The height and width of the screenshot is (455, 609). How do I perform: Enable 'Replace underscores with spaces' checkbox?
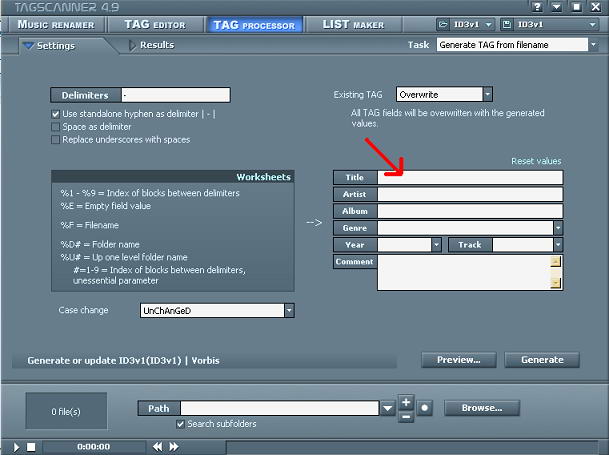pyautogui.click(x=56, y=140)
